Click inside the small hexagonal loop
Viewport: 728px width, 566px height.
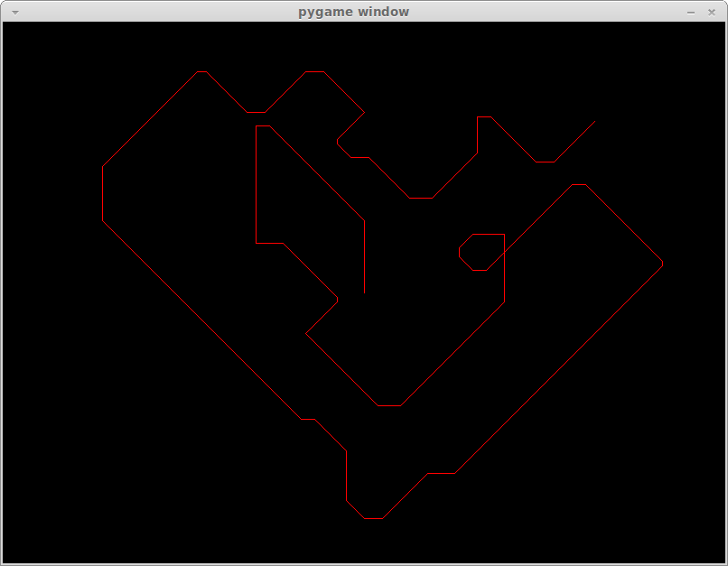pyautogui.click(x=481, y=251)
